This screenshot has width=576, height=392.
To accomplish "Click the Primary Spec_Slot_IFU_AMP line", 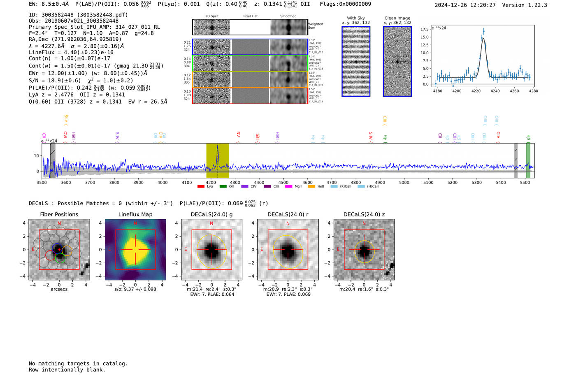I will pyautogui.click(x=94, y=27).
